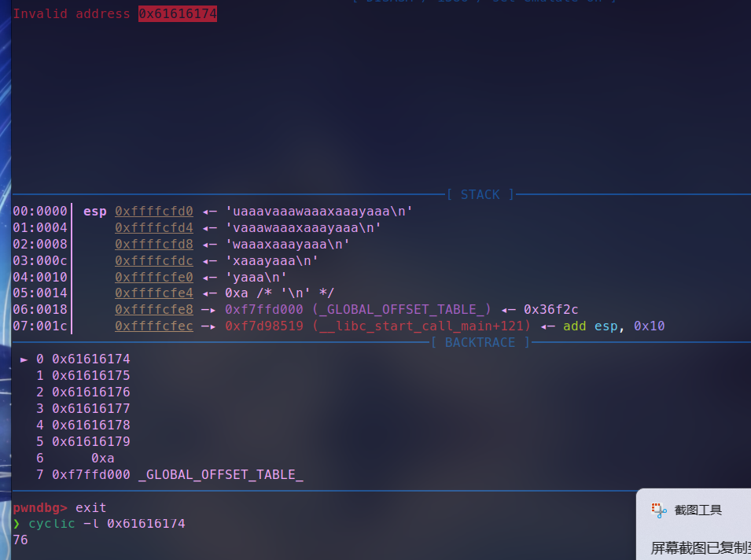Click the current frame arrow marker in backtrace
Viewport: 751px width, 560px height.
pyautogui.click(x=24, y=359)
